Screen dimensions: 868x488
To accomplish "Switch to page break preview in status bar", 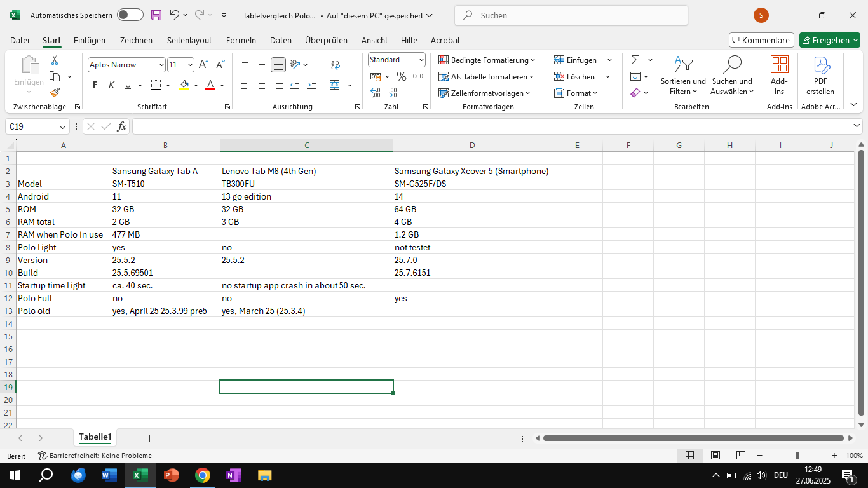I will coord(741,456).
